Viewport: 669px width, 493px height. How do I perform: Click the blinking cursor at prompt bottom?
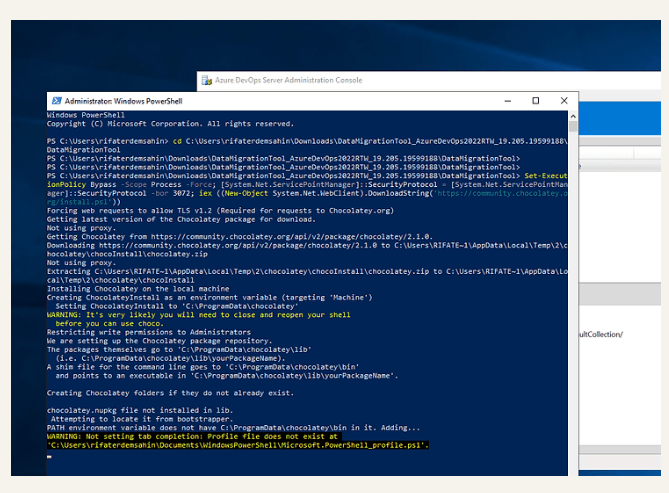coord(49,456)
